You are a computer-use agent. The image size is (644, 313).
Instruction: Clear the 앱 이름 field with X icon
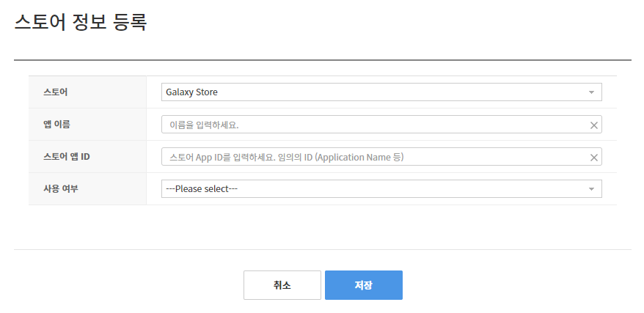pyautogui.click(x=594, y=125)
